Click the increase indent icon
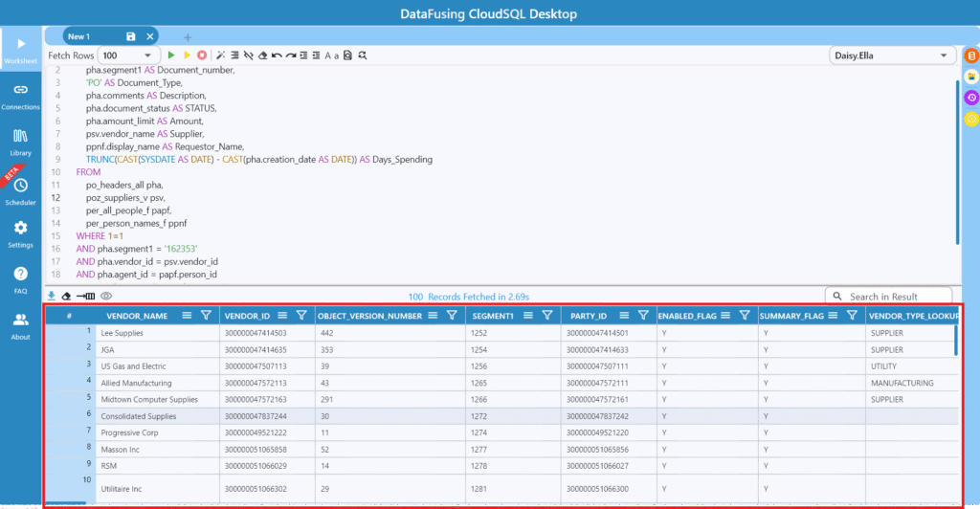The width and height of the screenshot is (980, 509). (x=303, y=55)
